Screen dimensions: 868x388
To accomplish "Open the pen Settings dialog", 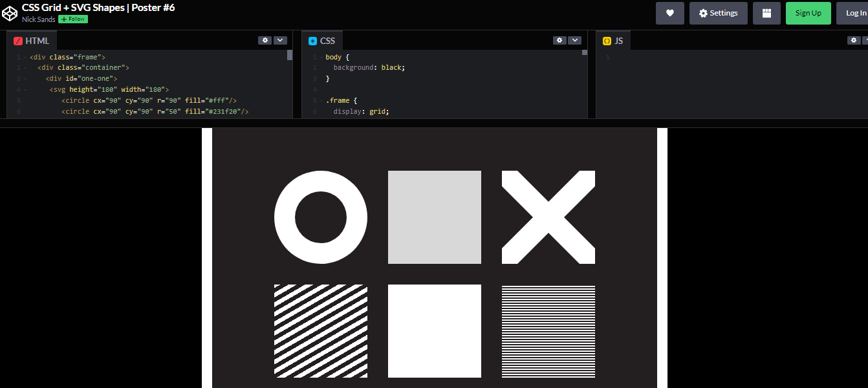I will tap(718, 12).
